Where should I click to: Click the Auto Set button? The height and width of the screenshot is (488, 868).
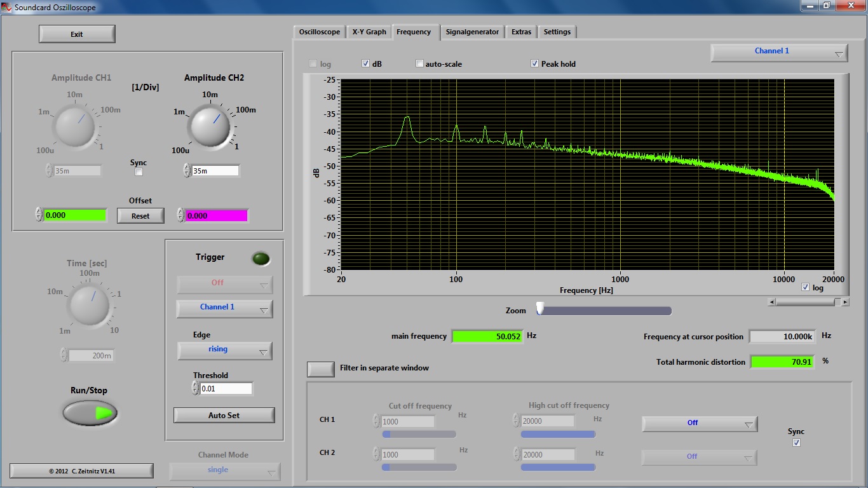pyautogui.click(x=224, y=415)
